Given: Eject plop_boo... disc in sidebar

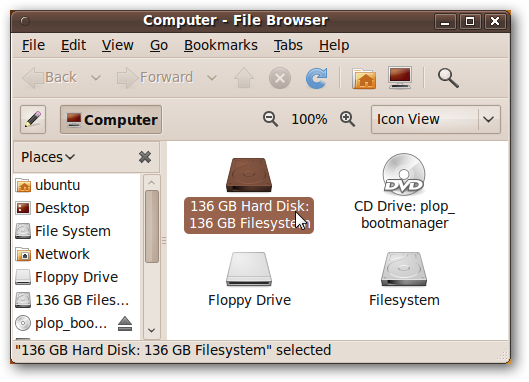Looking at the screenshot, I should (125, 324).
